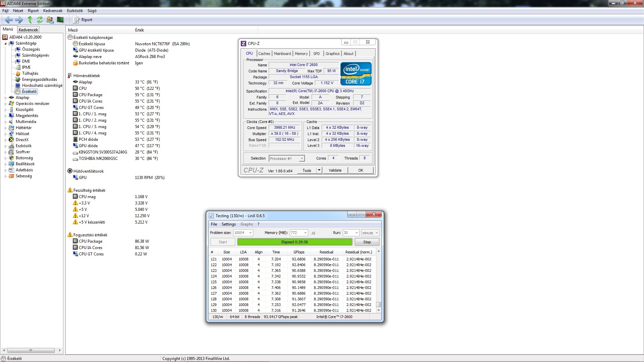Open the CPU-Z Tools dropdown arrow
Viewport: 644px width, 362px height.
319,170
